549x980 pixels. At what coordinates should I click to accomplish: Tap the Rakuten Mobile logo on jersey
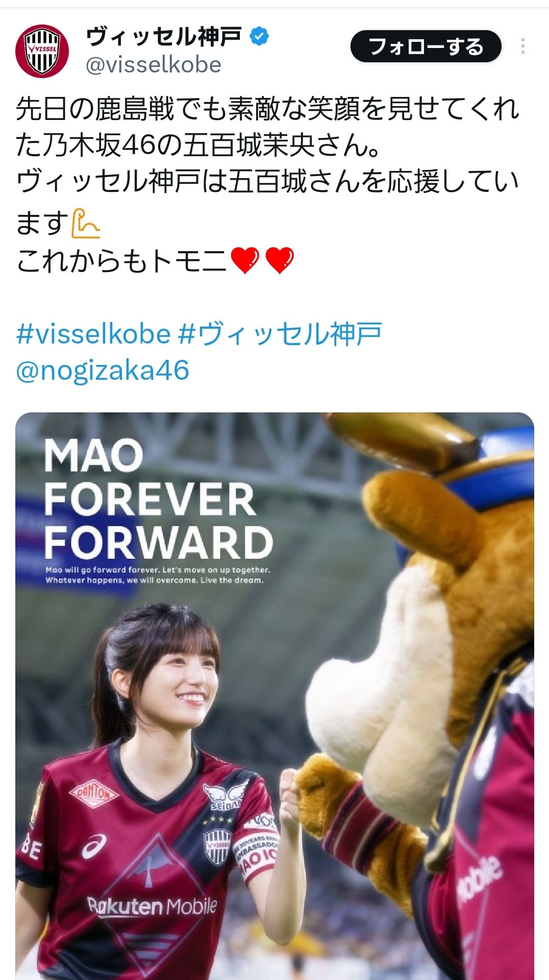coord(152,907)
